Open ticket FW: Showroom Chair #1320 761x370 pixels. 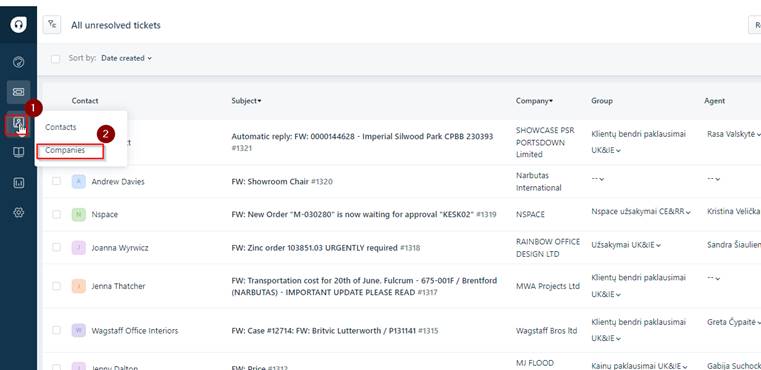click(282, 182)
